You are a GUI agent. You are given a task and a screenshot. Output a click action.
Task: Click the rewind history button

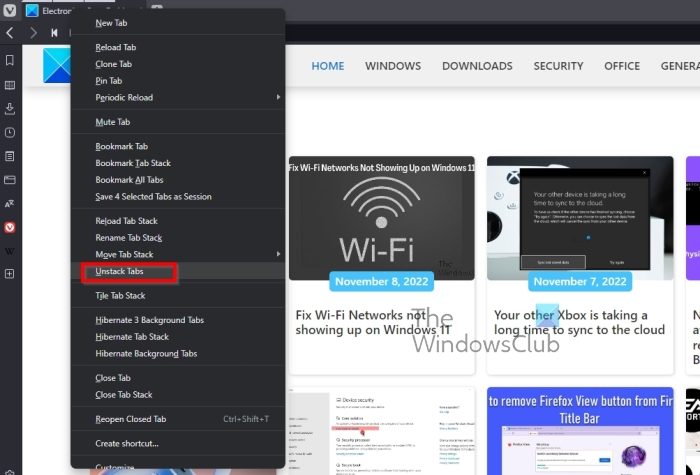54,33
